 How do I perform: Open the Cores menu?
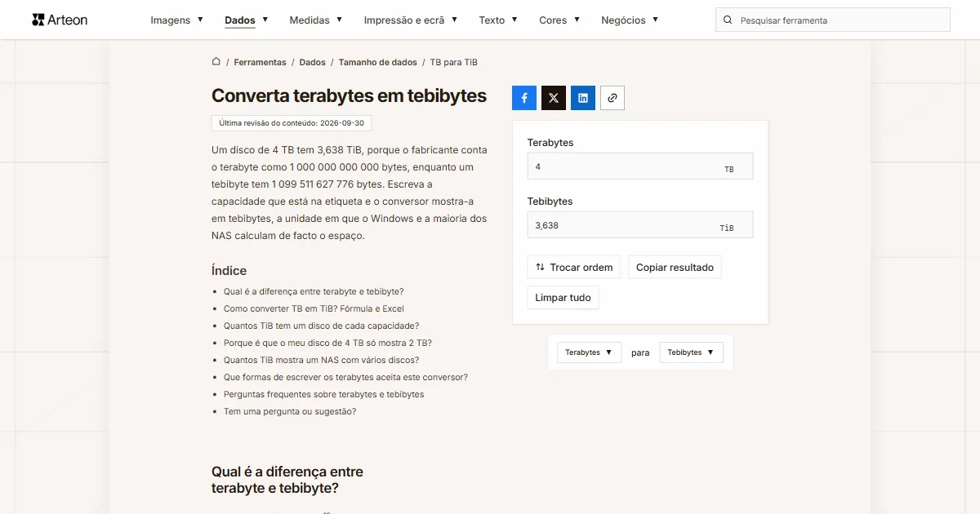coord(559,20)
